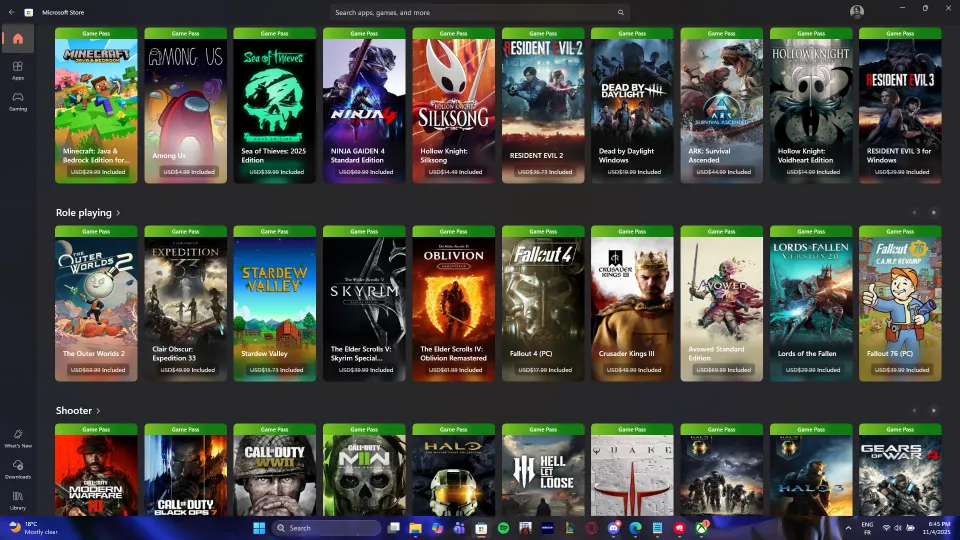This screenshot has width=960, height=540.
Task: Open Spotify from the taskbar
Action: (503, 528)
